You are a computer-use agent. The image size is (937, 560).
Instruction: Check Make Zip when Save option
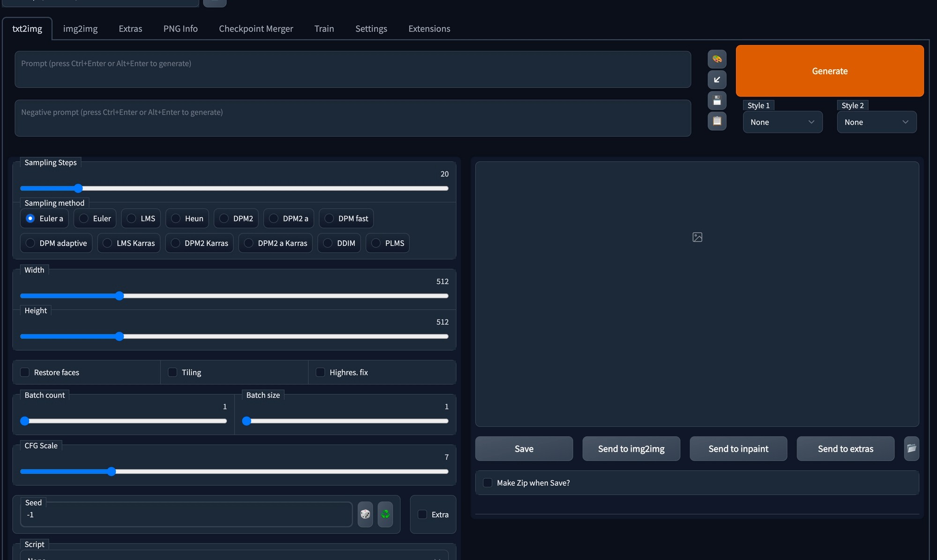pos(487,483)
